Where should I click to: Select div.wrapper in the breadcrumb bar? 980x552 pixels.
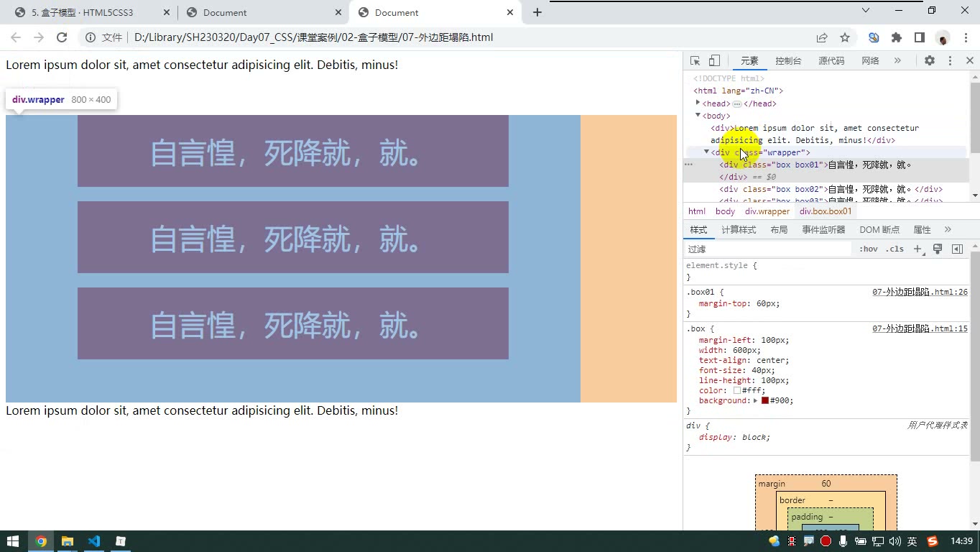coord(767,211)
